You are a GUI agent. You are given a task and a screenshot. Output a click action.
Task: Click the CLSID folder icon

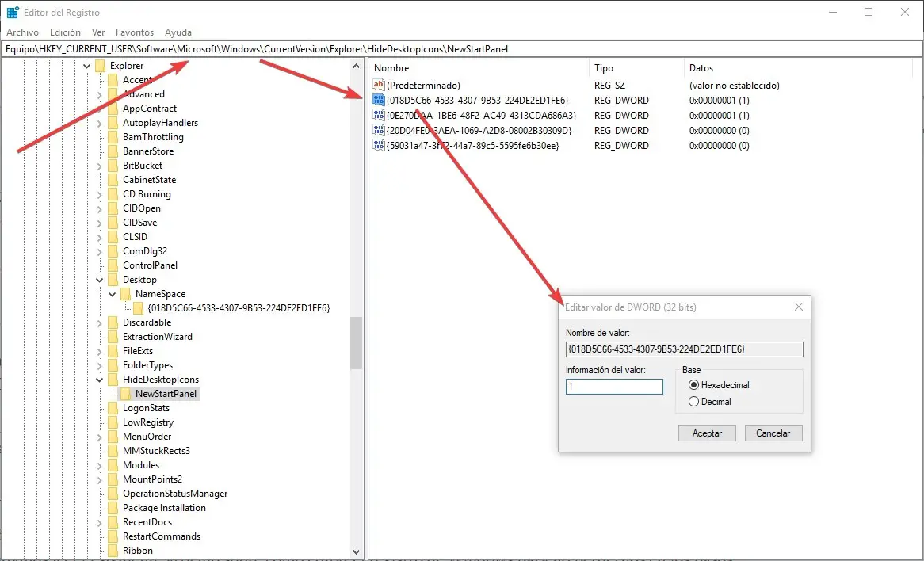[x=113, y=237]
